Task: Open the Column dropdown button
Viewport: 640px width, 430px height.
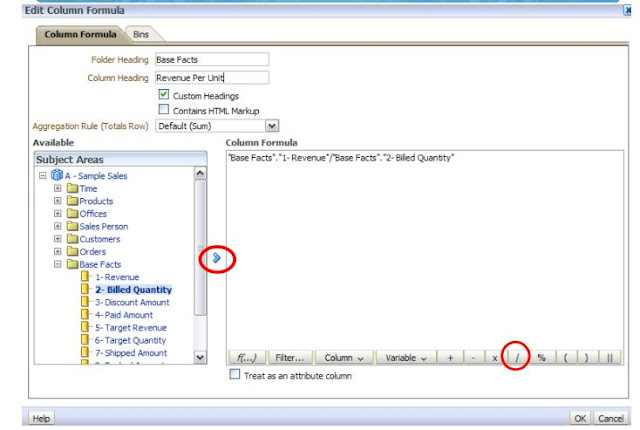Action: 344,358
